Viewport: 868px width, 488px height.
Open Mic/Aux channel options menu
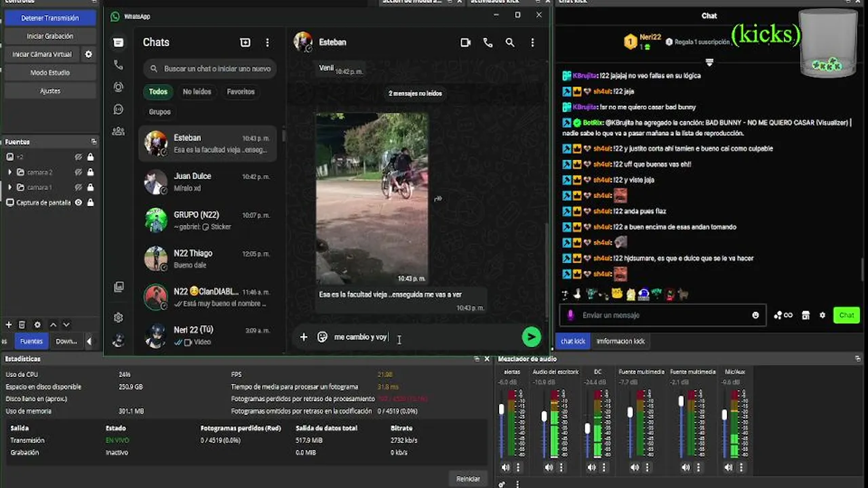point(741,468)
